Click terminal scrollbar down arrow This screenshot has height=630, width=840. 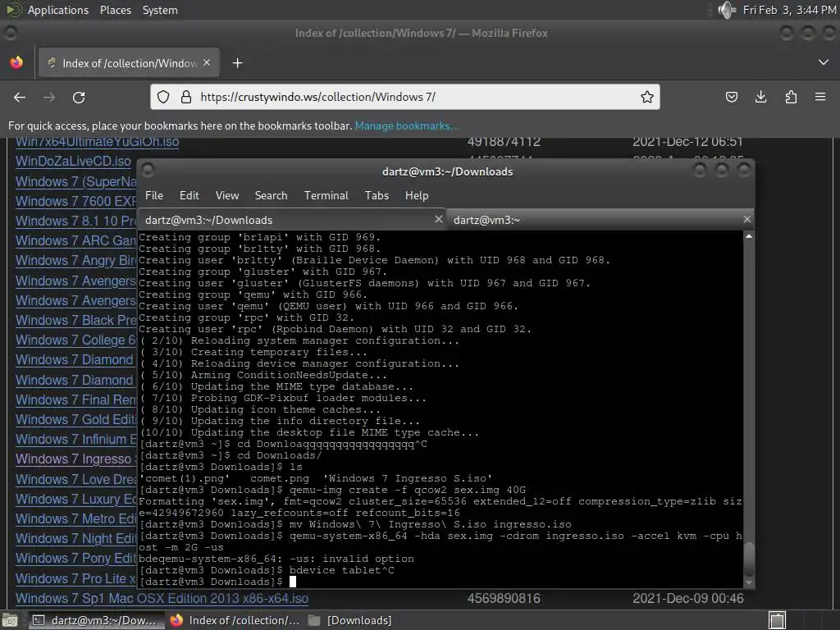[x=749, y=583]
